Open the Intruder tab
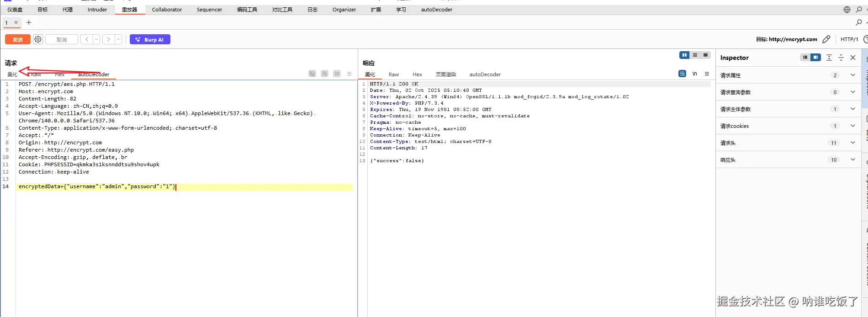The width and height of the screenshot is (868, 317). click(x=97, y=10)
